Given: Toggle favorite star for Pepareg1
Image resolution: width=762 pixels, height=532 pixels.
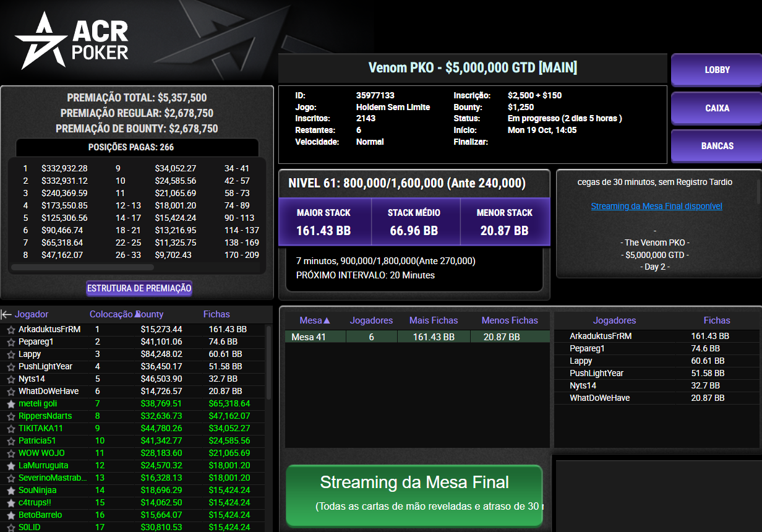Looking at the screenshot, I should [11, 342].
